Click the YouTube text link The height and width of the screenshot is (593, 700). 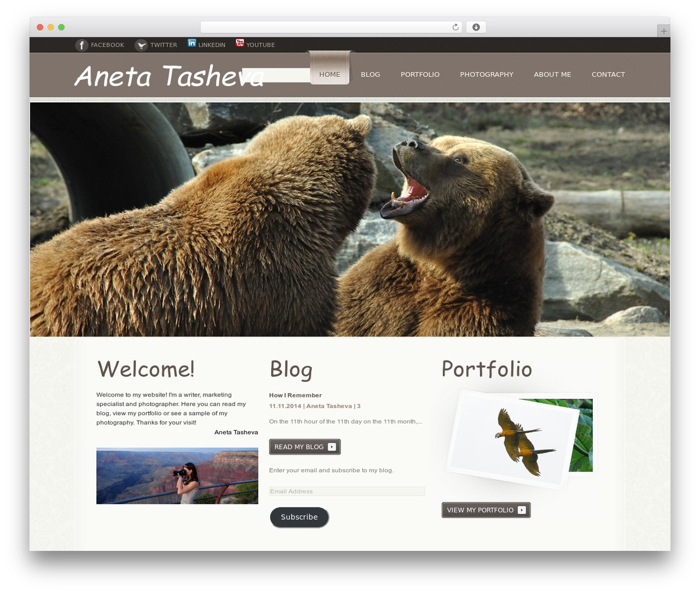coord(260,45)
